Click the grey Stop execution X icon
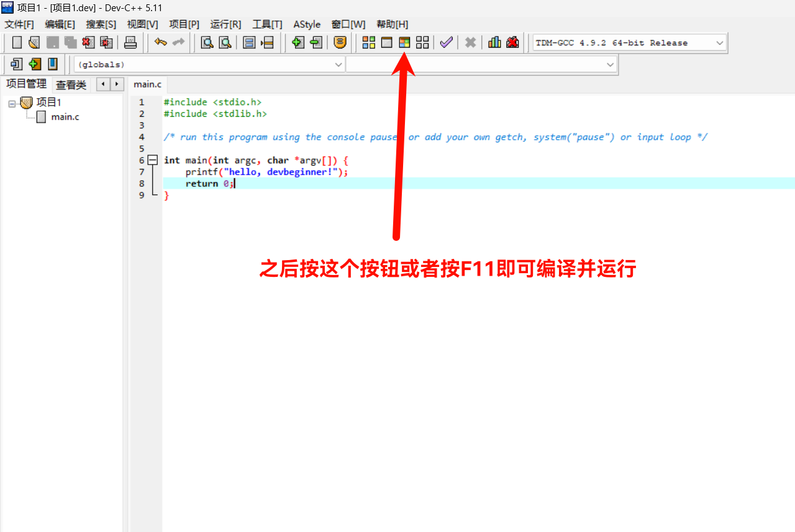795x532 pixels. click(470, 43)
